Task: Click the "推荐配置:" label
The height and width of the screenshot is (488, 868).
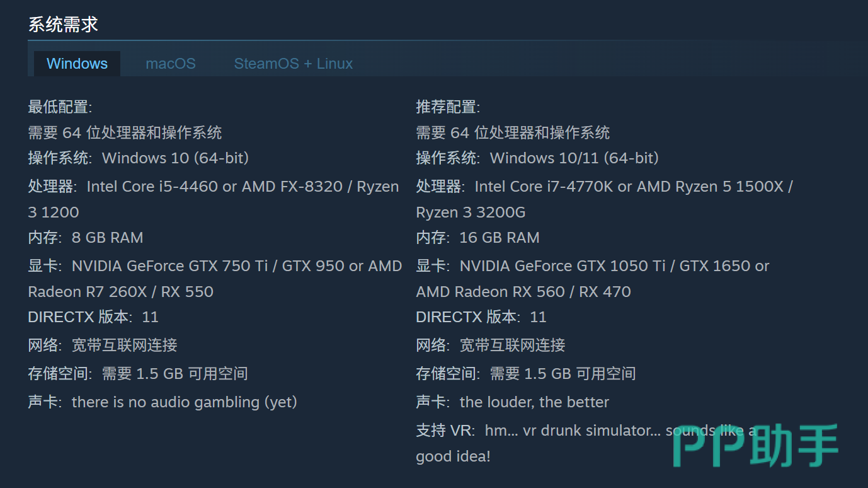Action: tap(448, 107)
